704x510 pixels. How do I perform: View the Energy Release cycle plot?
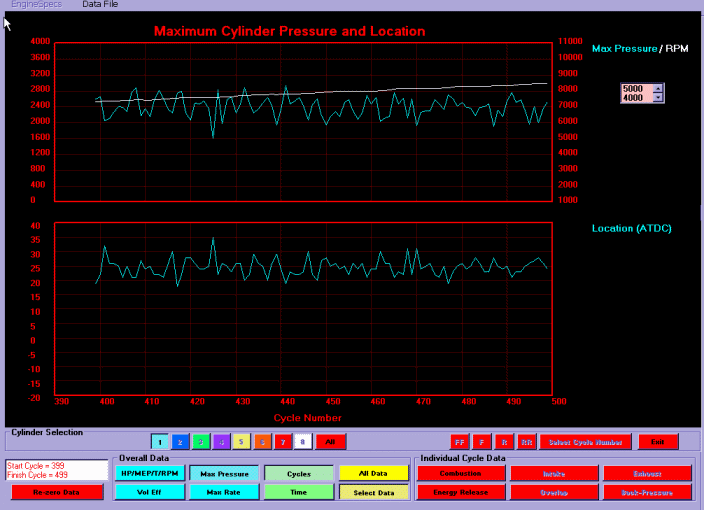[x=461, y=492]
